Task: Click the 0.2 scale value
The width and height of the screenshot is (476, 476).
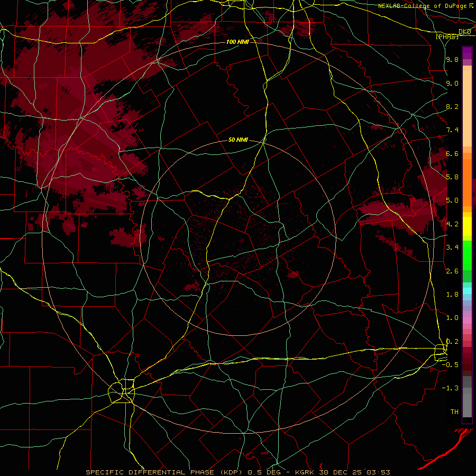Action: click(x=452, y=342)
